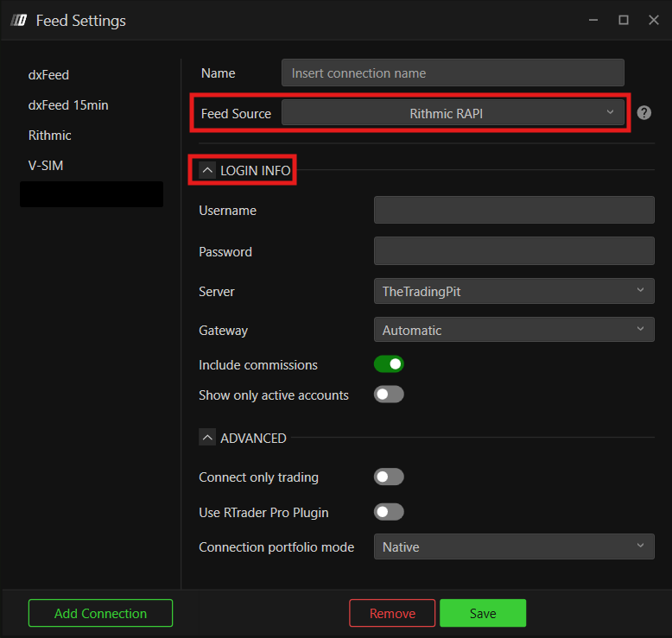Viewport: 672px width, 638px height.
Task: Collapse the ADVANCED section chevron
Action: point(207,438)
